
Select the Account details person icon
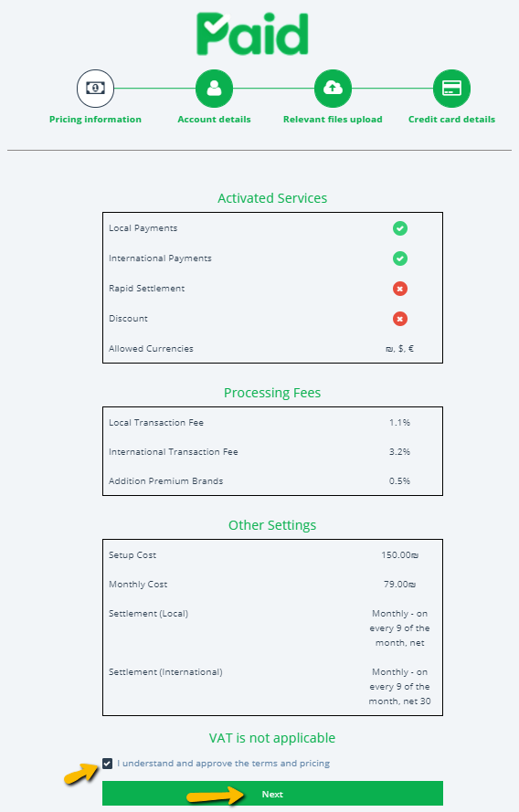[214, 89]
